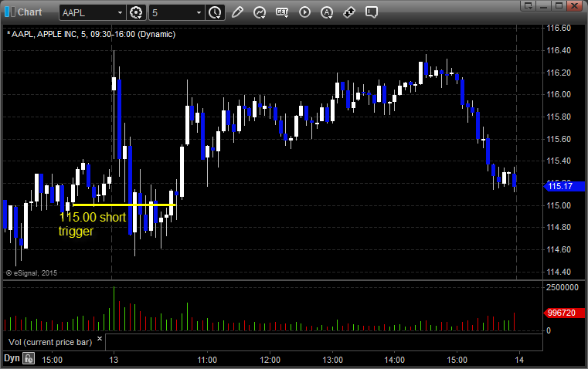Screen dimensions: 588x369
Task: Click the 114.40 price axis label
Action: 559,272
